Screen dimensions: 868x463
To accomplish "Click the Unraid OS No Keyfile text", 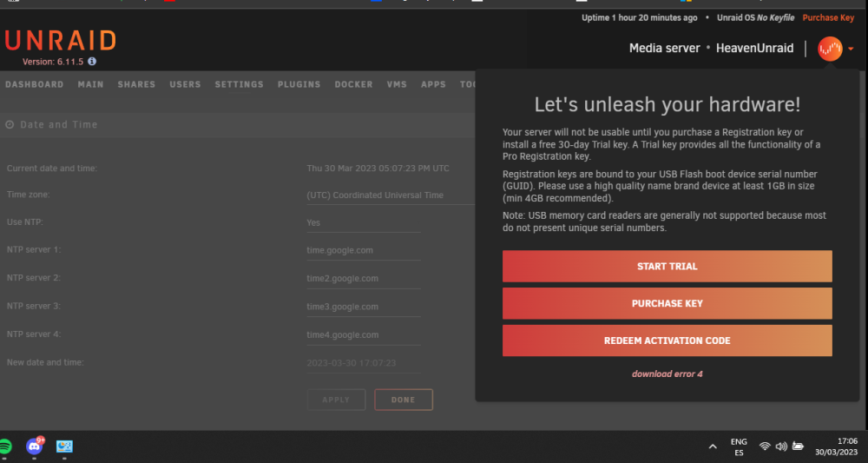I will coord(756,17).
